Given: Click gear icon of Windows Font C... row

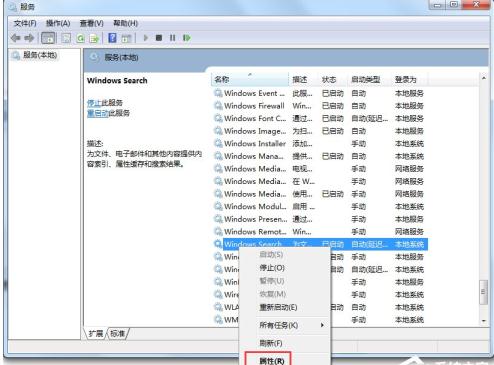Looking at the screenshot, I should point(218,118).
